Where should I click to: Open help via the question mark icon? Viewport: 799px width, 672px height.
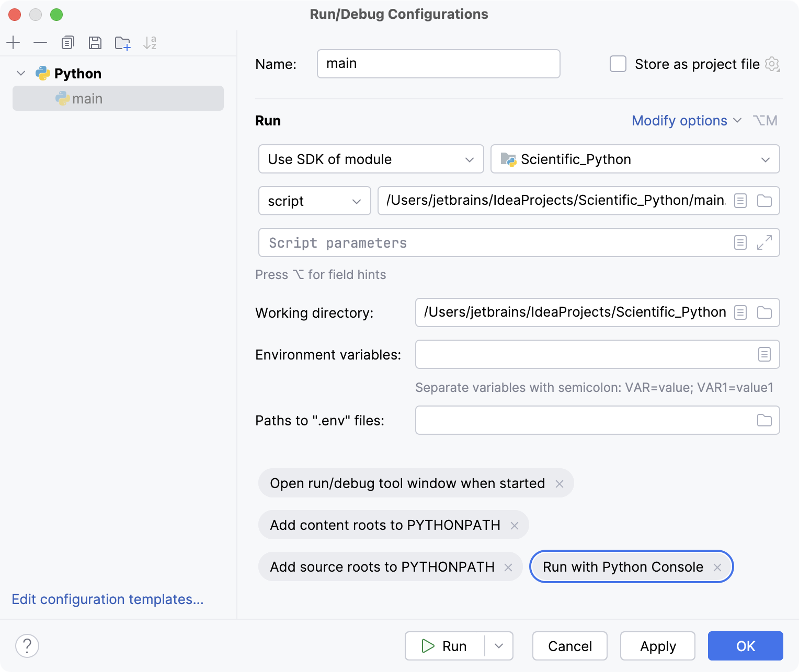(x=27, y=646)
